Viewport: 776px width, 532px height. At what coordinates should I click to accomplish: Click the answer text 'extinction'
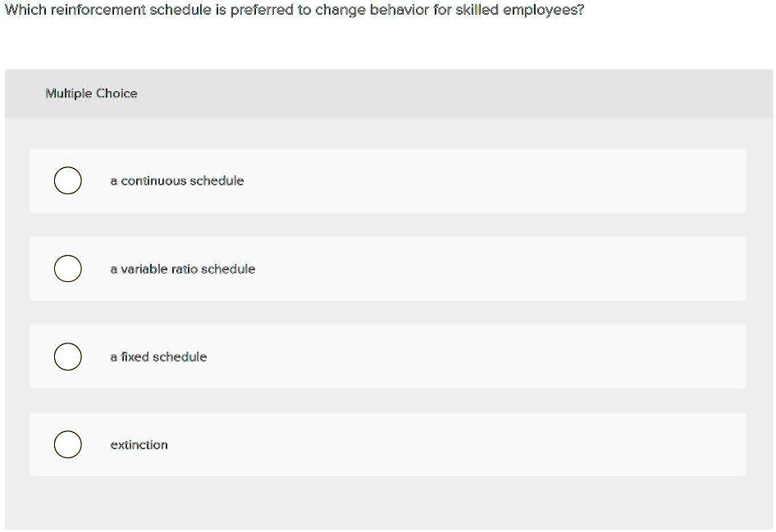tap(139, 444)
